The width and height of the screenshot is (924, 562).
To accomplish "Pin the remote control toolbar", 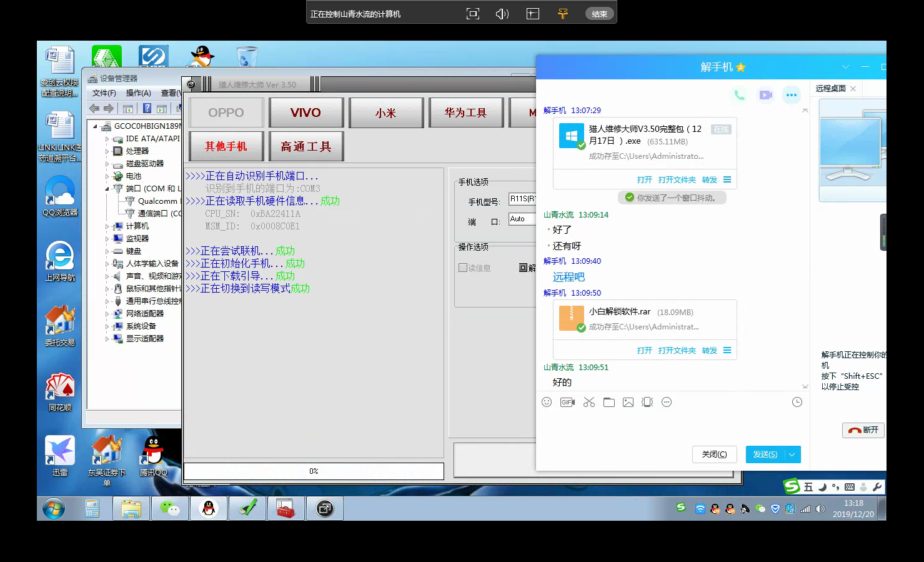I will tap(563, 14).
